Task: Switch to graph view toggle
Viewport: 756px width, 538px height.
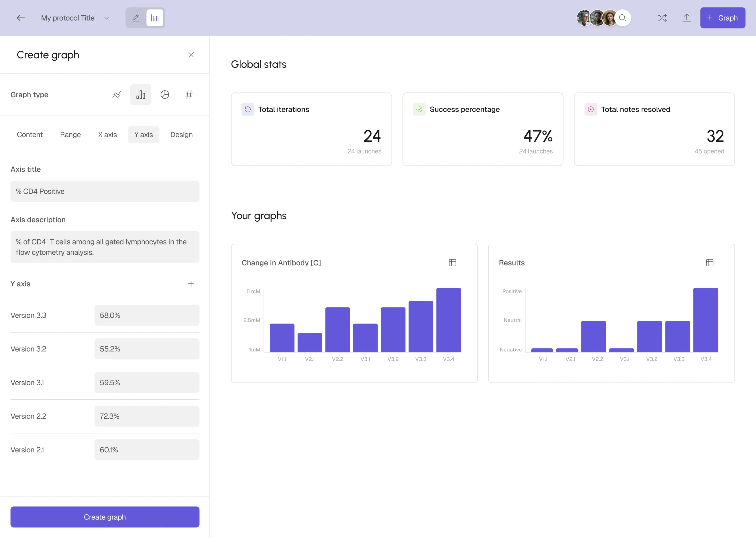Action: pyautogui.click(x=155, y=18)
